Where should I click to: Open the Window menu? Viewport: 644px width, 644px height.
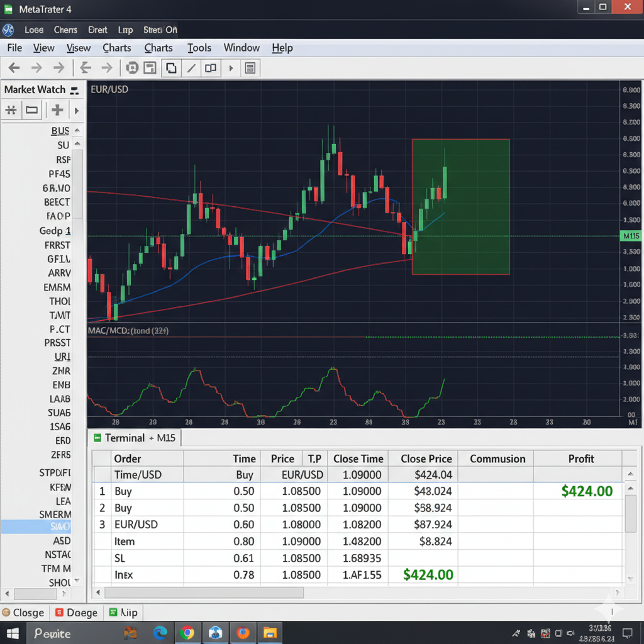(241, 48)
